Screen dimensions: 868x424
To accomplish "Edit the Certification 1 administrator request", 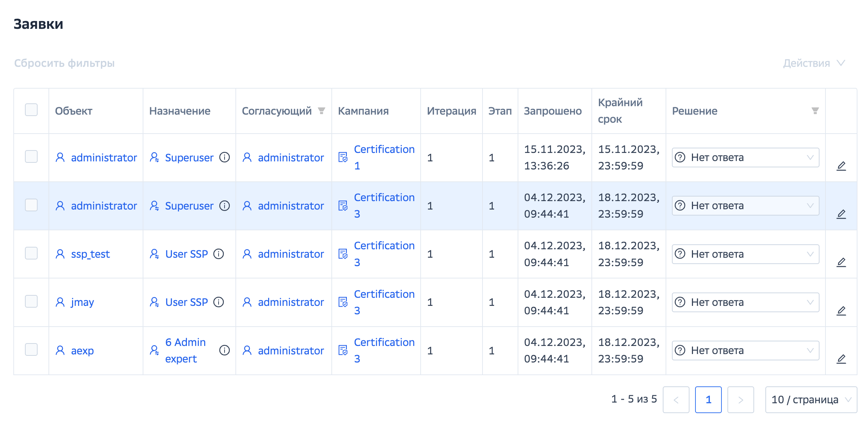I will 841,166.
